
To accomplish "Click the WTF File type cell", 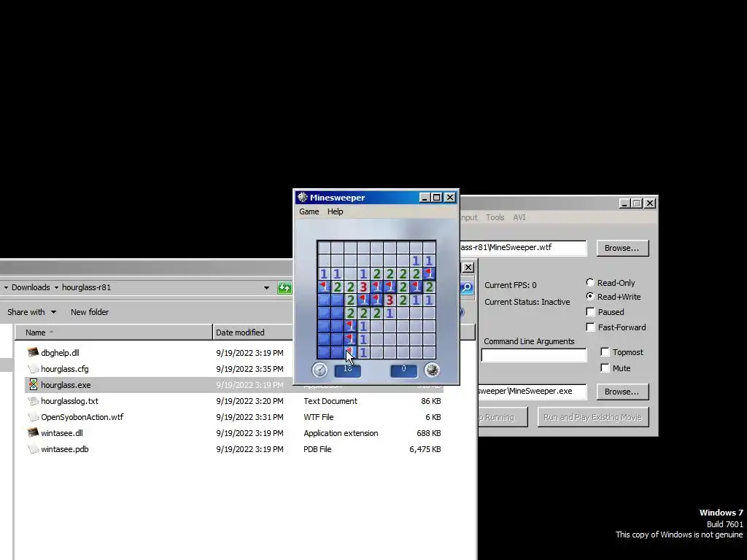I will tap(318, 416).
